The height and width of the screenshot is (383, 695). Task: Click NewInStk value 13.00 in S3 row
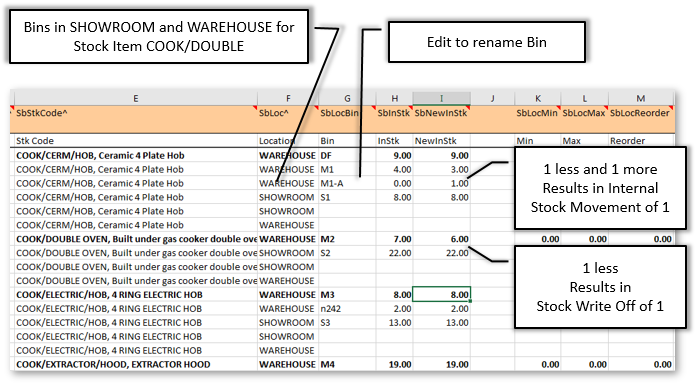(x=441, y=323)
